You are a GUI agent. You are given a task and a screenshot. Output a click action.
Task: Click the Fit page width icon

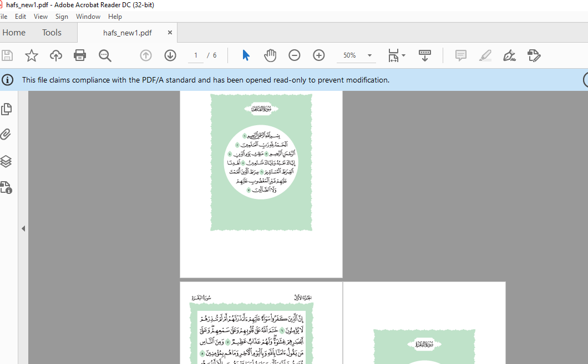click(x=393, y=55)
